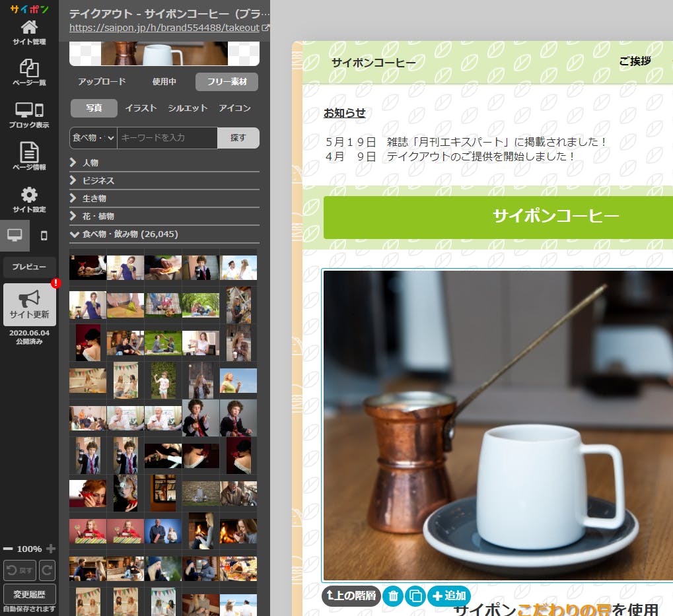Switch to smartphone view mode
673x616 pixels.
click(44, 236)
